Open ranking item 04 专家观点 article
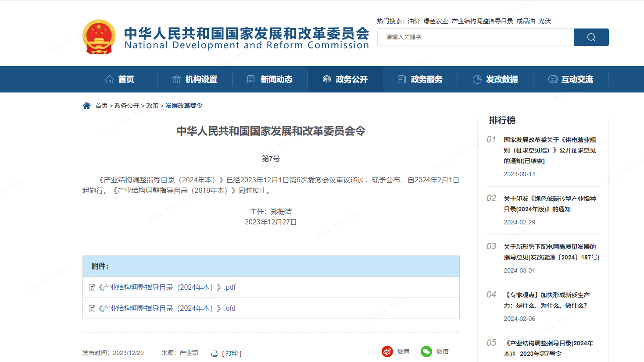 [546, 300]
